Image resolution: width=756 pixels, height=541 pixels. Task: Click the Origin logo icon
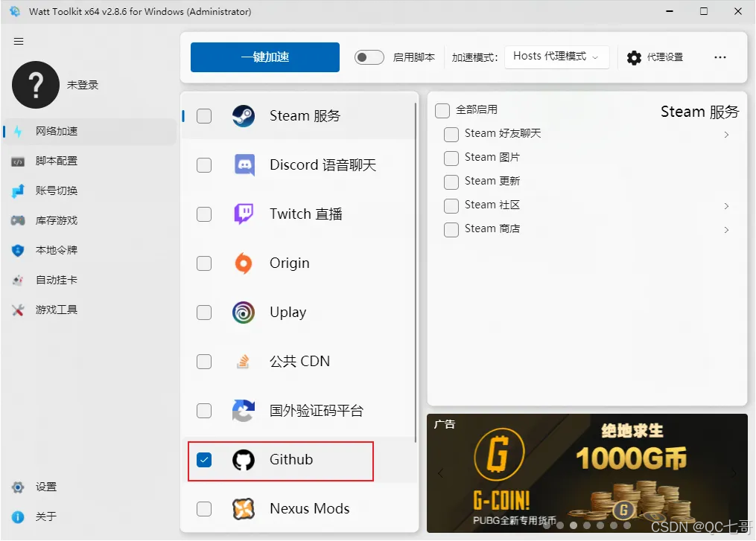coord(244,263)
